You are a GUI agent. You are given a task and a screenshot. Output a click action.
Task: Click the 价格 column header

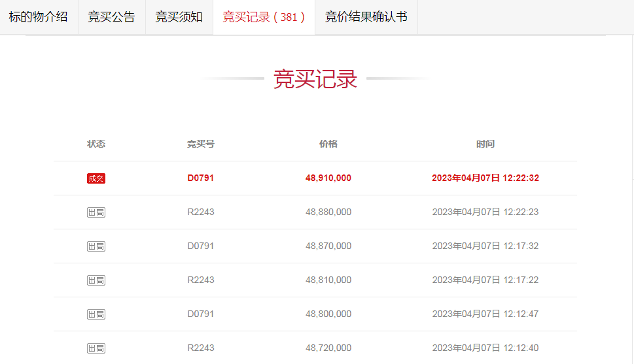[x=328, y=144]
